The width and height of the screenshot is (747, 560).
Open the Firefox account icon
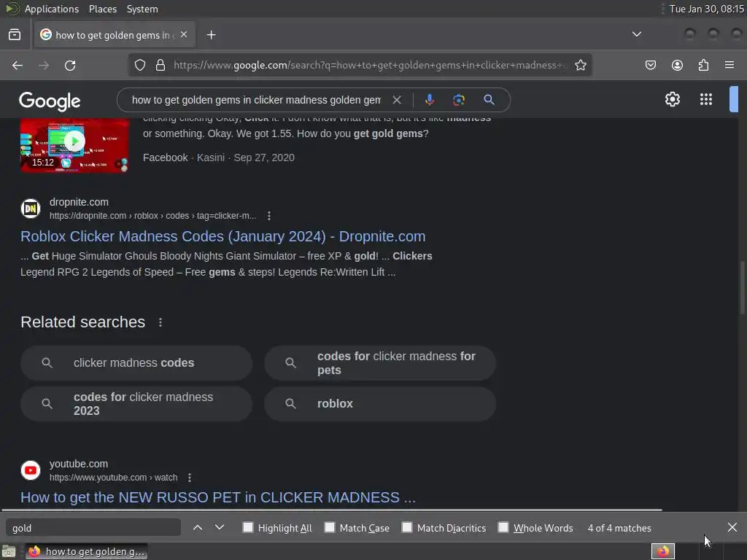pyautogui.click(x=677, y=65)
